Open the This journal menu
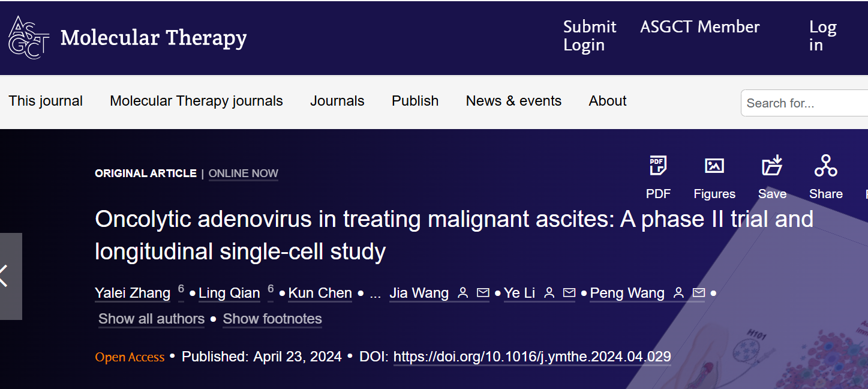Screen dimensions: 868x389 46,101
